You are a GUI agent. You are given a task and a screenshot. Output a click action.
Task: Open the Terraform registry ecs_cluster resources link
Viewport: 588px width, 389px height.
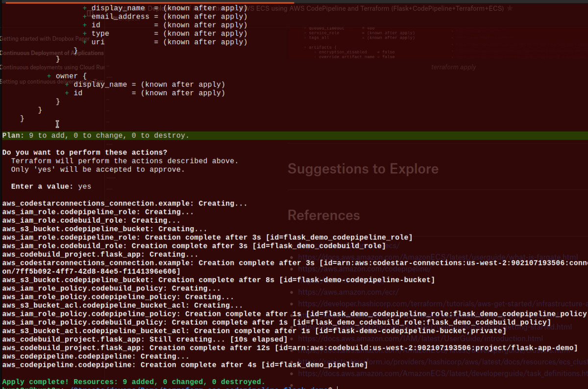point(441,362)
